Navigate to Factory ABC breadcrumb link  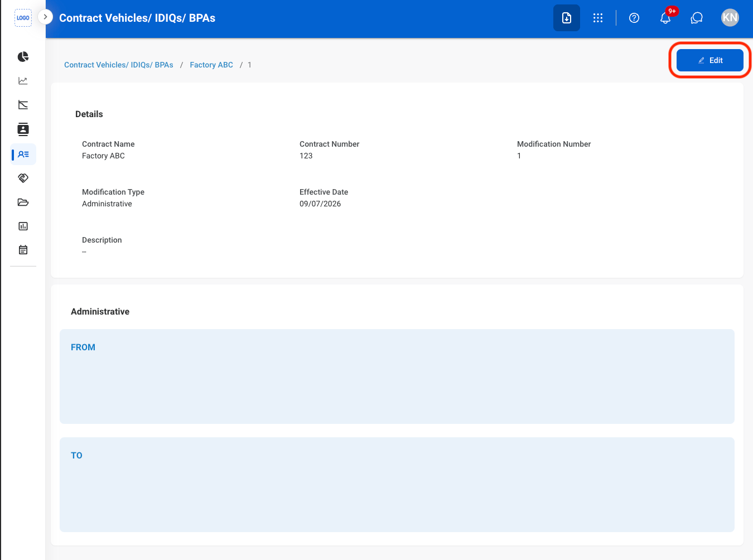(x=211, y=65)
